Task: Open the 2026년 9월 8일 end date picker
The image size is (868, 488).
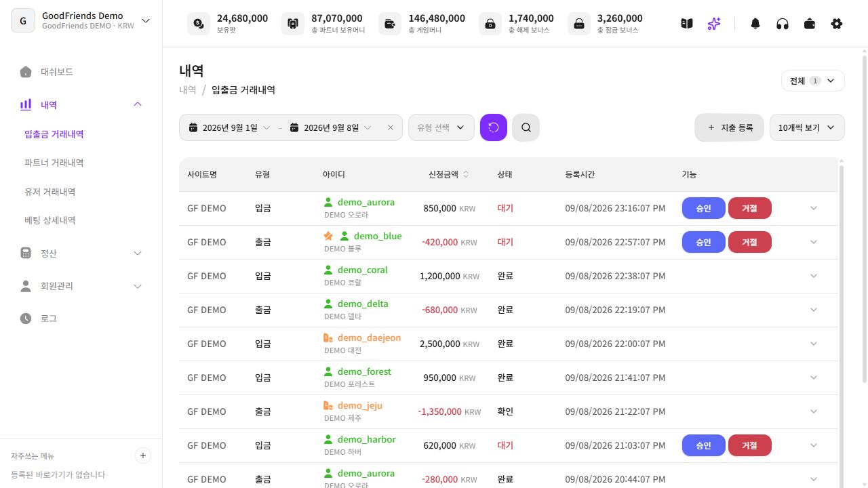Action: (331, 127)
